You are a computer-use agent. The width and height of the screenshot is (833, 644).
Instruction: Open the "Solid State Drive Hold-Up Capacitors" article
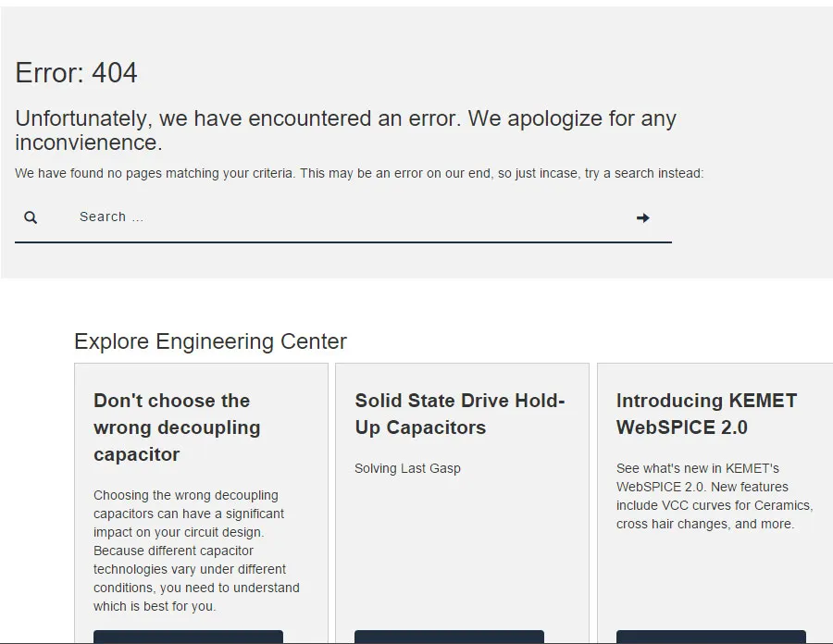460,414
